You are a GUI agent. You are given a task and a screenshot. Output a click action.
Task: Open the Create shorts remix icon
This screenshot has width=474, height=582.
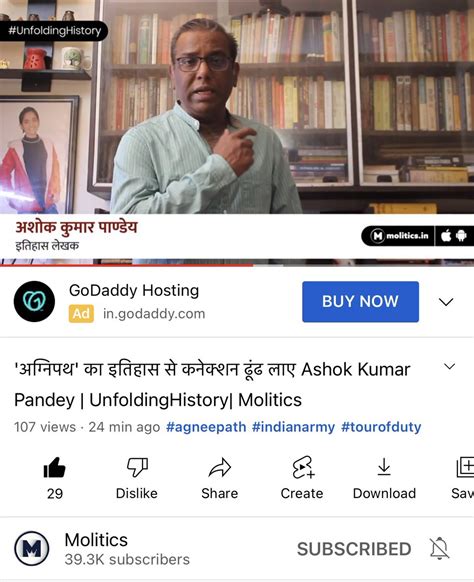pyautogui.click(x=303, y=467)
